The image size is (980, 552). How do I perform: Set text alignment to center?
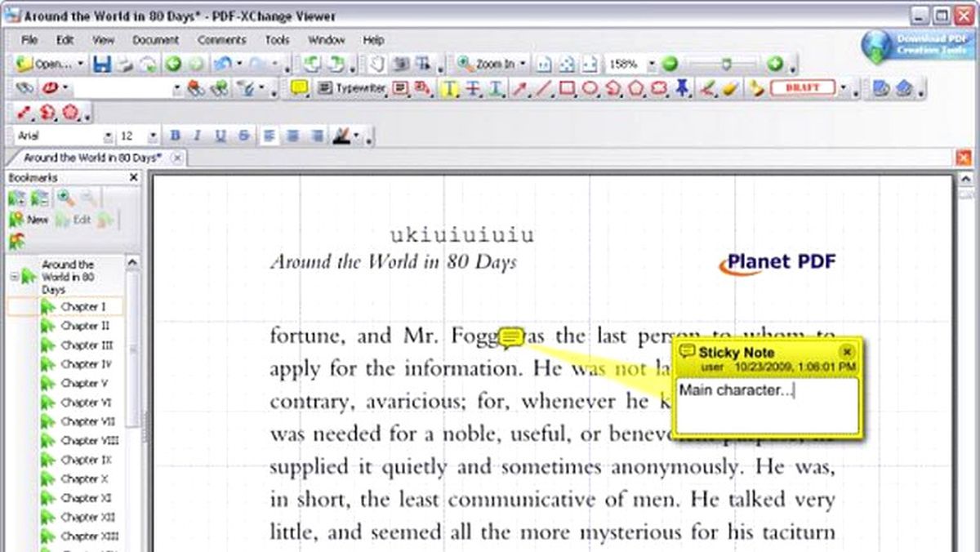coord(293,136)
